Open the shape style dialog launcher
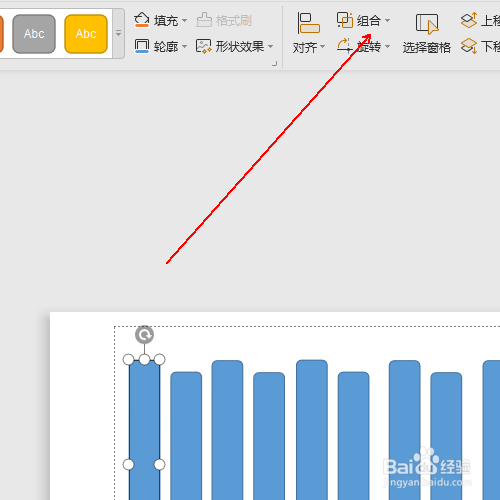Image resolution: width=500 pixels, height=500 pixels. tap(274, 63)
